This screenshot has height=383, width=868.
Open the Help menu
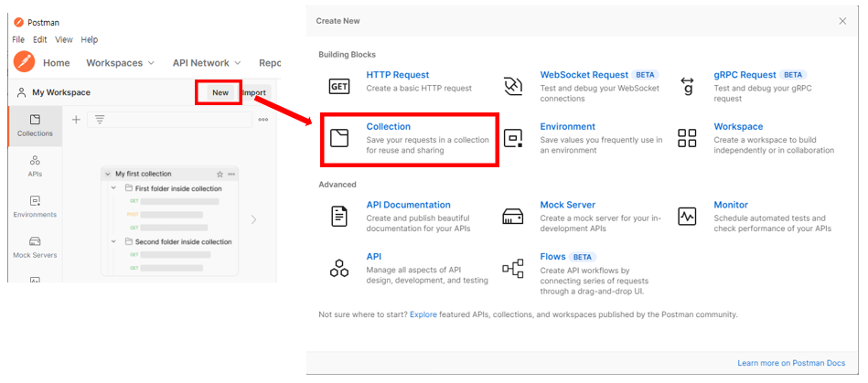coord(89,40)
